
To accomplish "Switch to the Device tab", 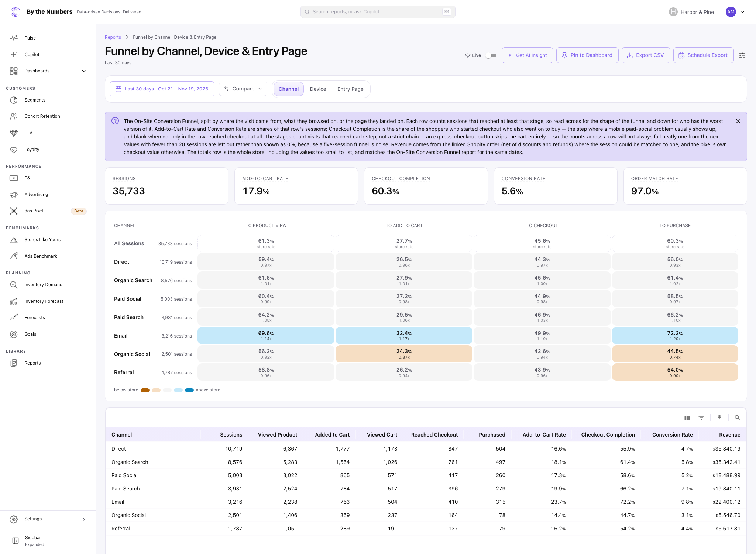I will [x=318, y=89].
